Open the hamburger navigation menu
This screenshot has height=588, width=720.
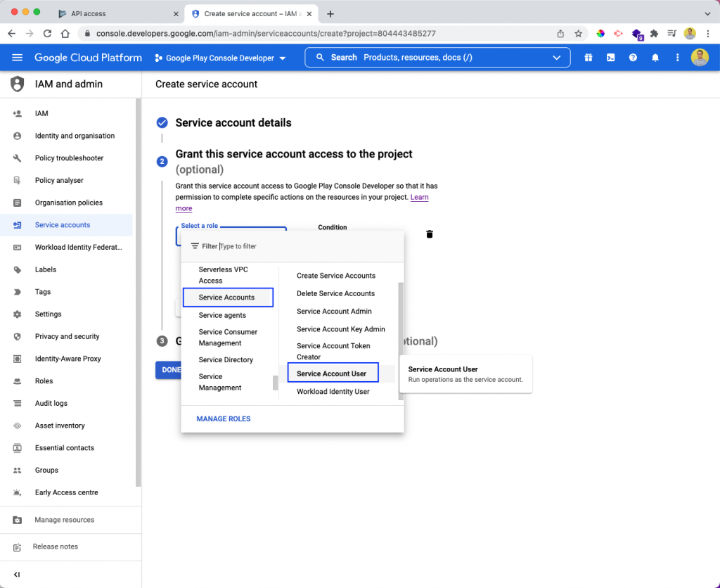(17, 58)
